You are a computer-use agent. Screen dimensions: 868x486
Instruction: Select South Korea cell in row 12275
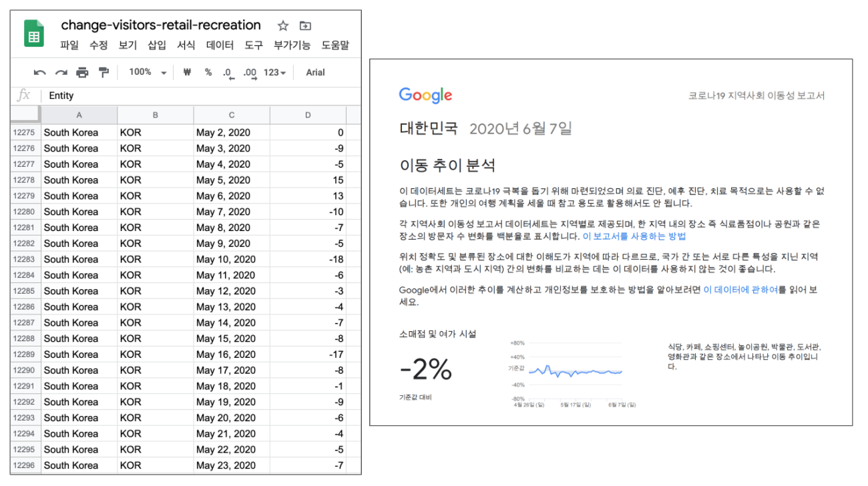pos(79,132)
